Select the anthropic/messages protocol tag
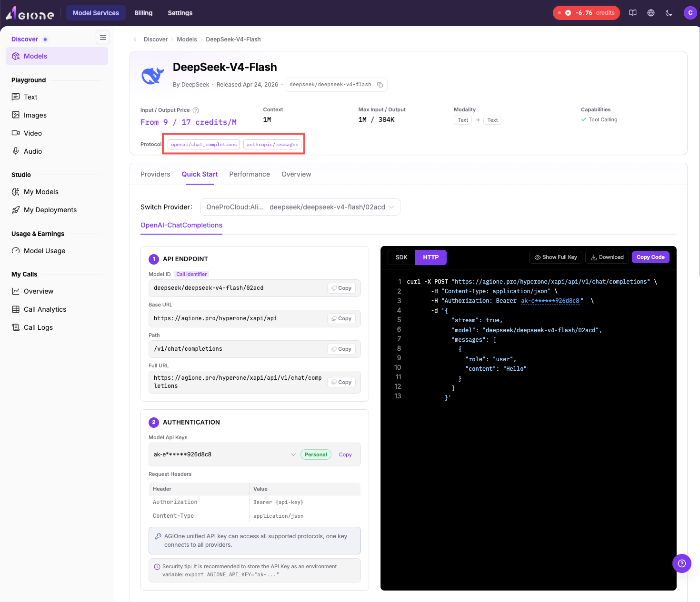This screenshot has width=700, height=602. pyautogui.click(x=272, y=144)
